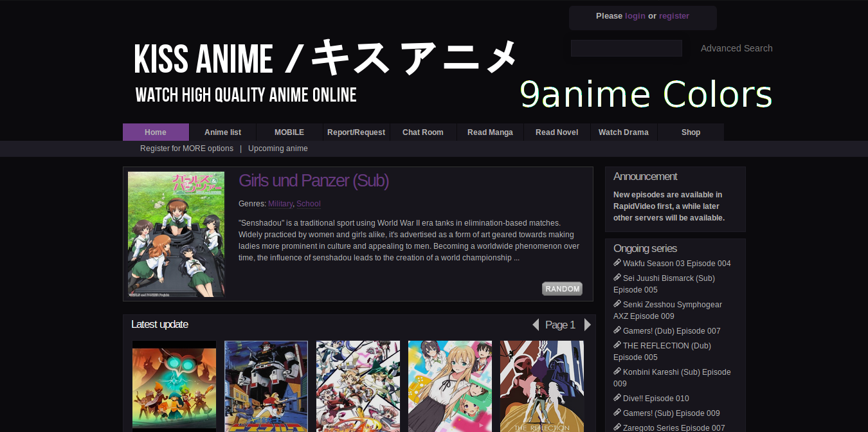Click link icon beside Konbini Kareshi (Sub)
This screenshot has width=868, height=432.
[617, 372]
